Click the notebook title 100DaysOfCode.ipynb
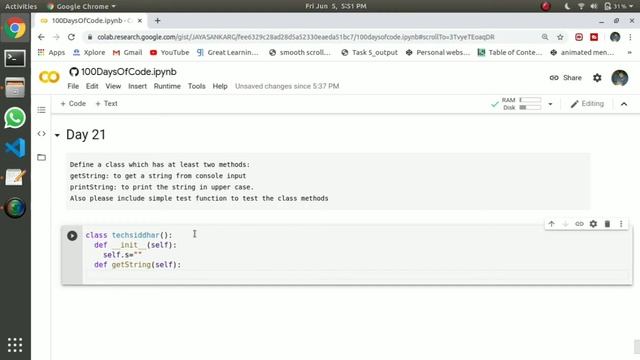This screenshot has height=360, width=640. point(129,72)
